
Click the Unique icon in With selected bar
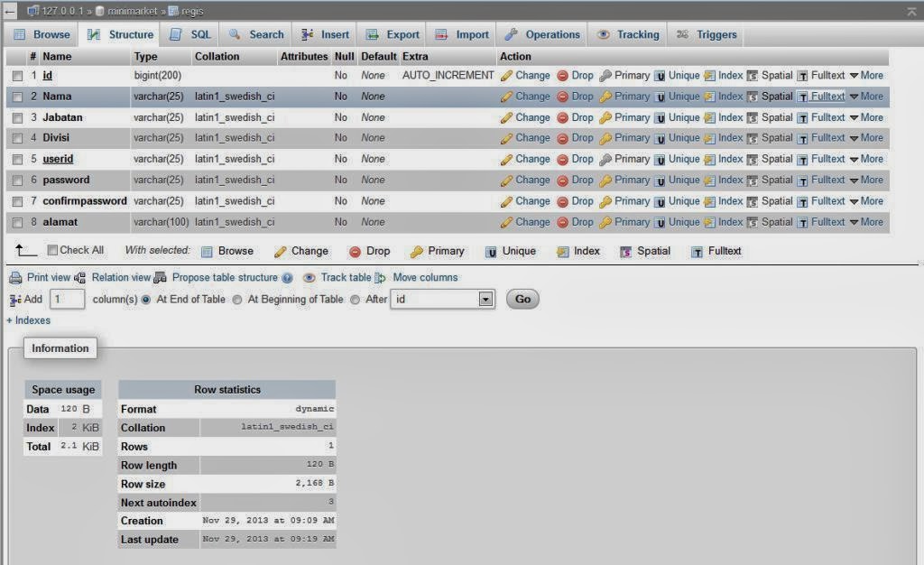point(491,252)
